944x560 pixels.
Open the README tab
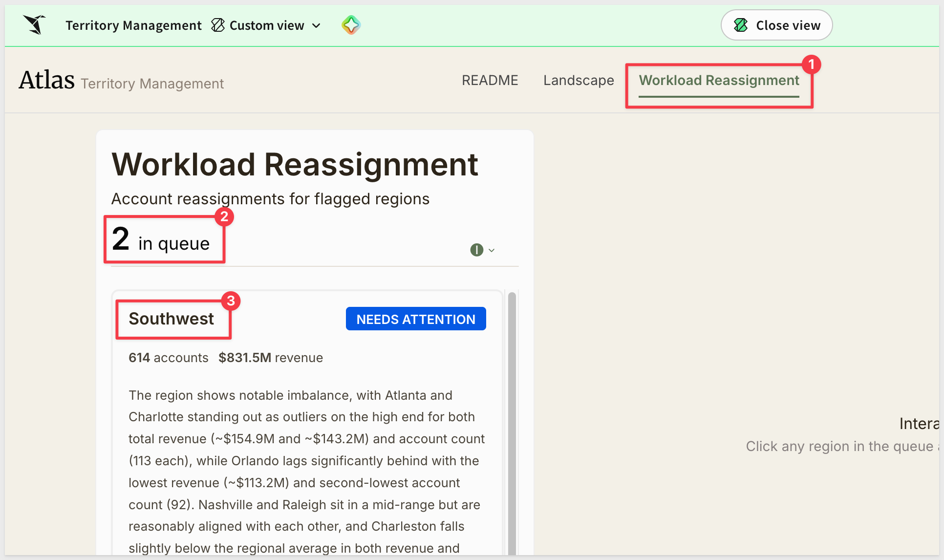point(490,80)
